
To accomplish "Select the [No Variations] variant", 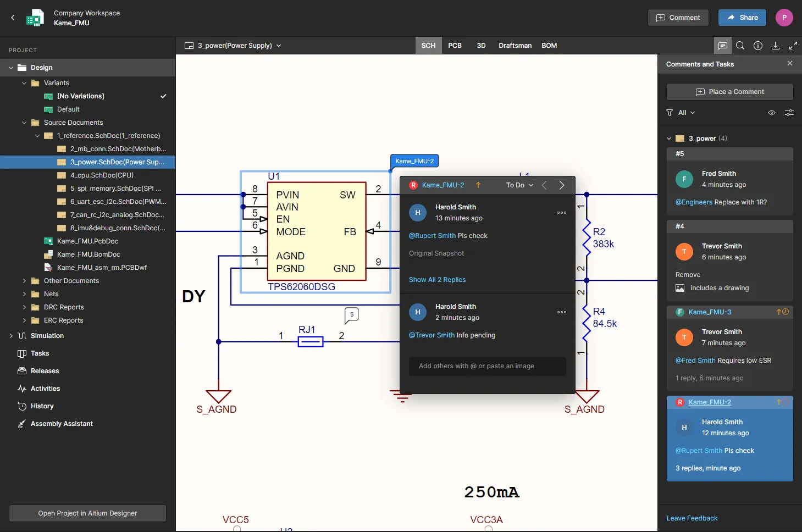I will [x=81, y=96].
